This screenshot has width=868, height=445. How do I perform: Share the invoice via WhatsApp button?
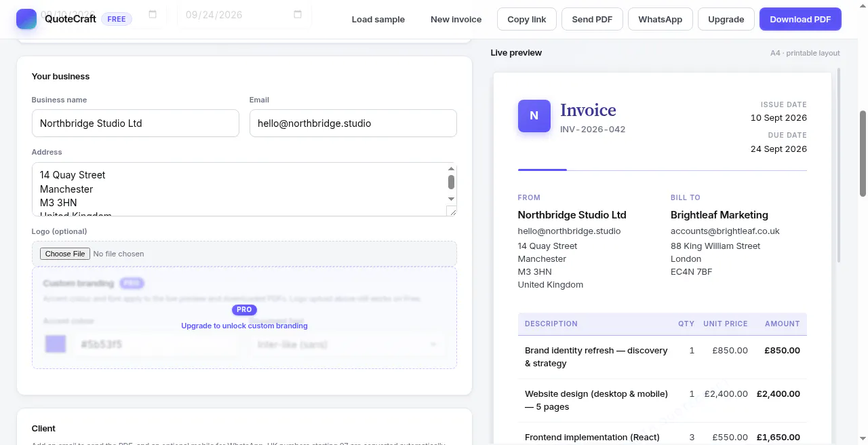(x=660, y=19)
